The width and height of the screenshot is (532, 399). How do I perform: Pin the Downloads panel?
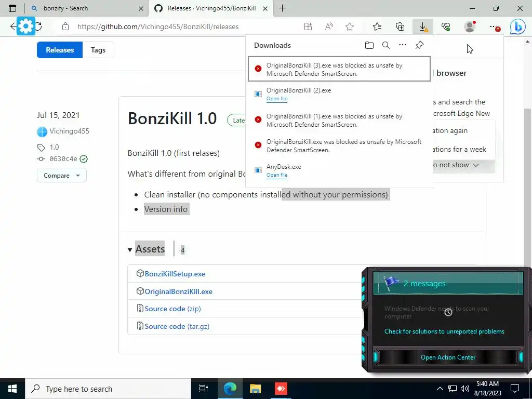point(419,45)
